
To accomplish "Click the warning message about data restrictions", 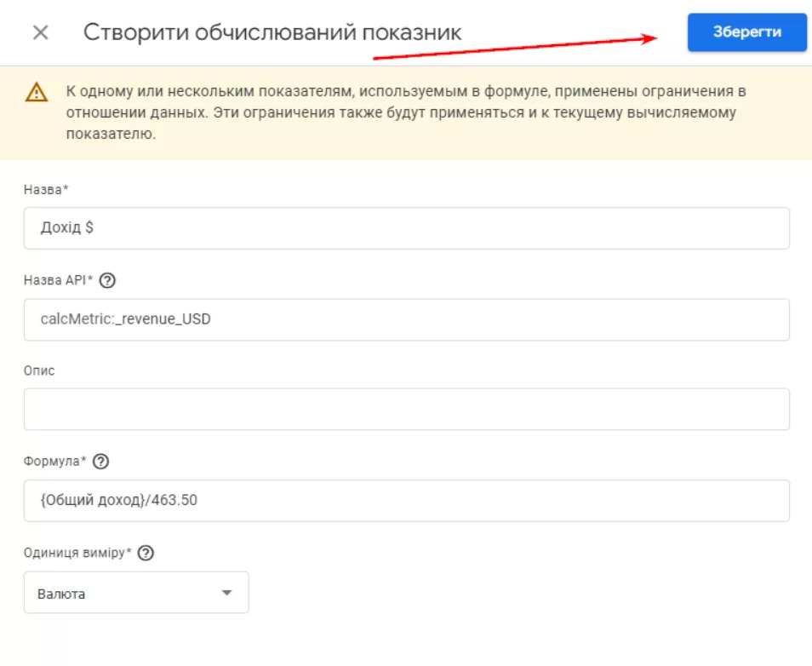I will coord(406,112).
